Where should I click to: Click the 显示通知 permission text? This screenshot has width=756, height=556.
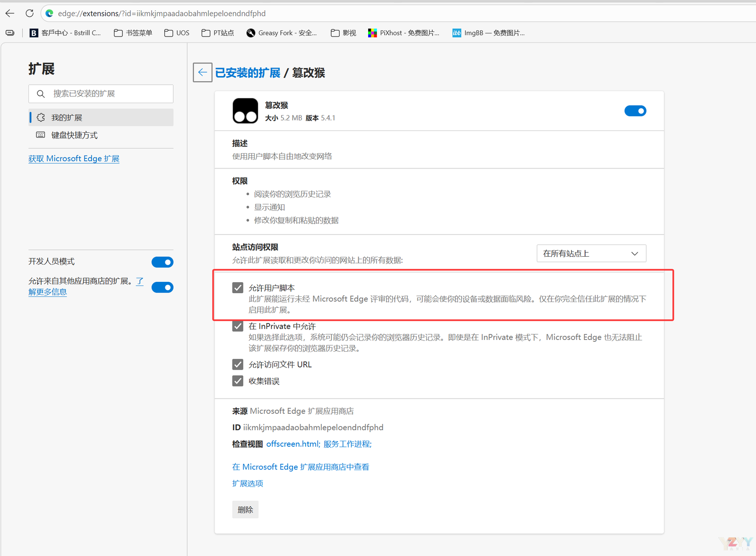(269, 207)
